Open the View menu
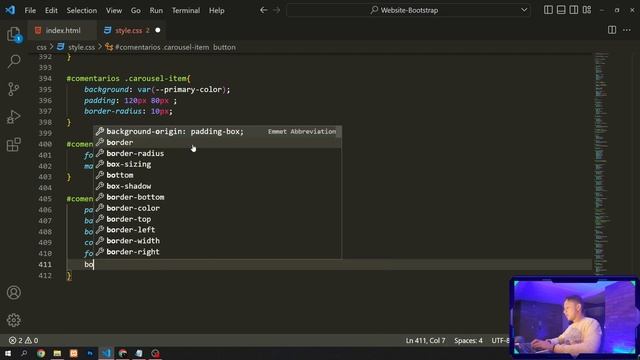 click(114, 11)
